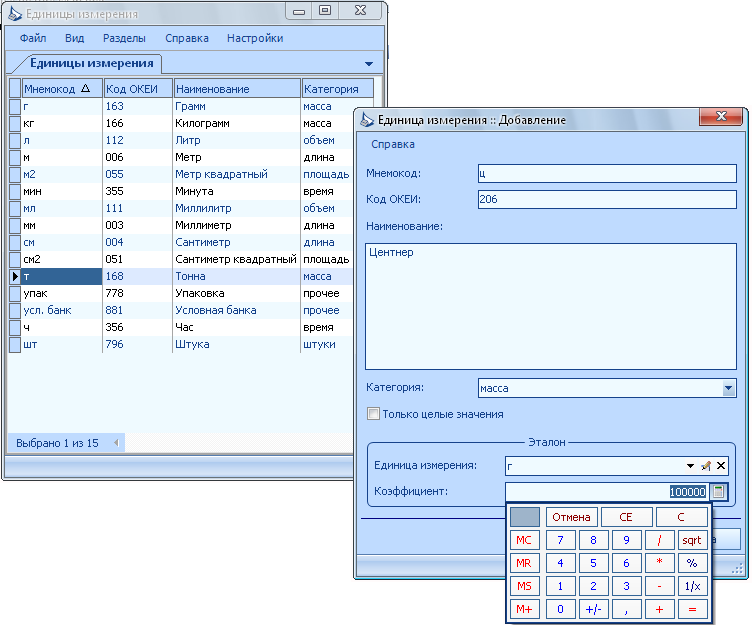The width and height of the screenshot is (752, 625).
Task: Click into the Код ОКЕИ field containing 206
Action: pyautogui.click(x=607, y=199)
